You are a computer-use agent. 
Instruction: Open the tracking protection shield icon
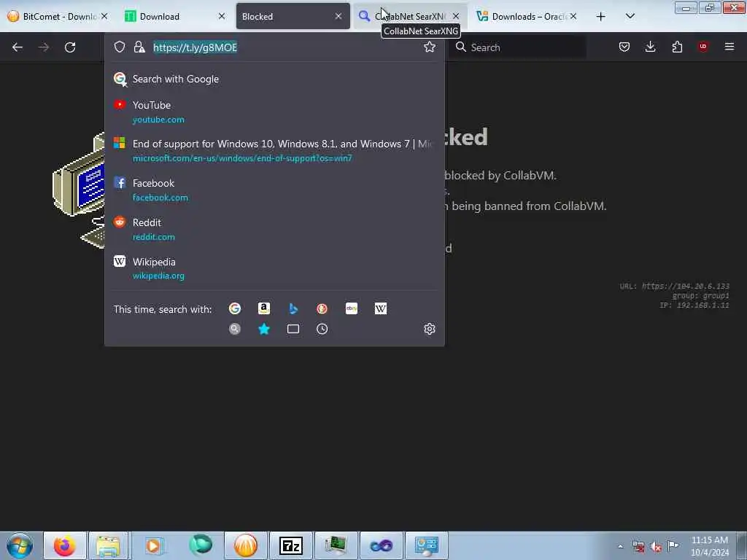120,47
